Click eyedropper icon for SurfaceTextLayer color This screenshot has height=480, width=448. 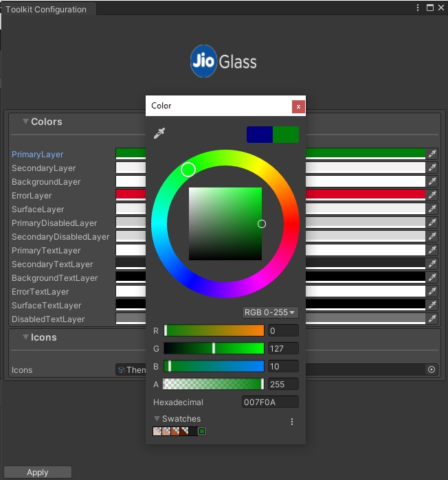(x=432, y=305)
